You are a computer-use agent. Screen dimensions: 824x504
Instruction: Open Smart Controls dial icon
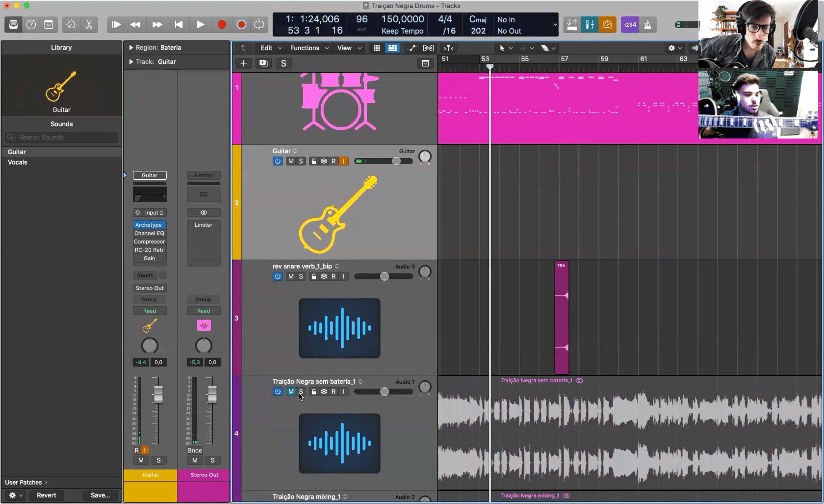coord(71,25)
